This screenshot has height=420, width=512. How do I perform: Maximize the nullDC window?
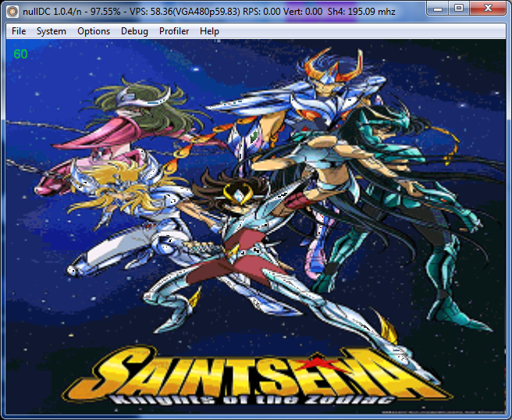459,9
